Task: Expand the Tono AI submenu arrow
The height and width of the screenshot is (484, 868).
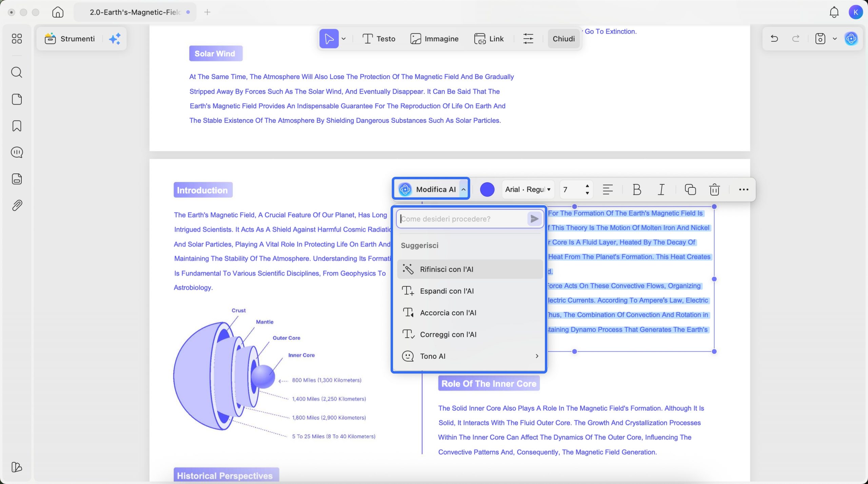Action: coord(537,356)
